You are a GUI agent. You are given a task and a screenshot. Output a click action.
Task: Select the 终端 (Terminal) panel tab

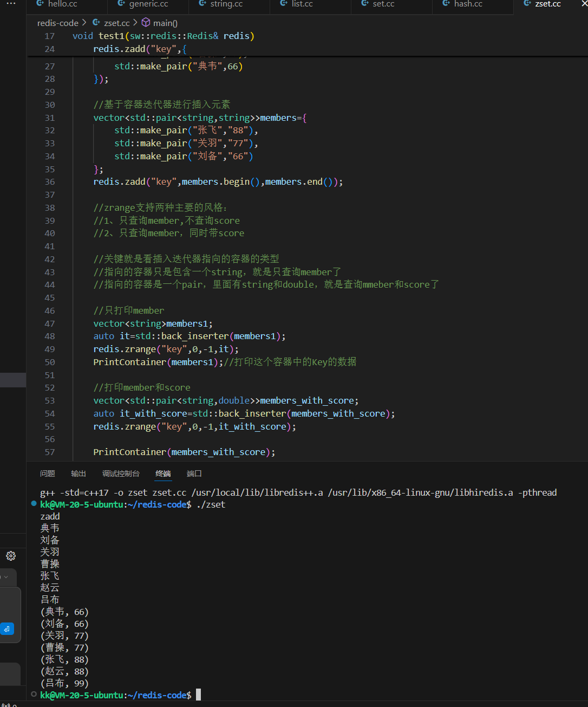pyautogui.click(x=163, y=474)
